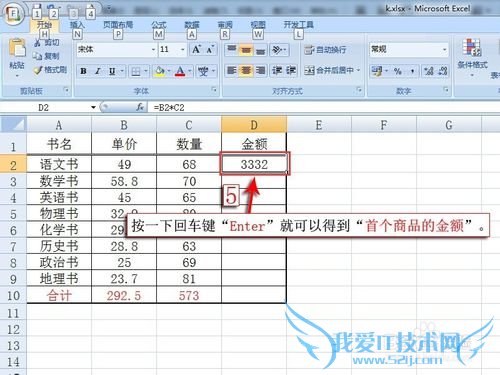The height and width of the screenshot is (375, 500).
Task: Open the underline style dropdown arrow
Action: point(122,71)
